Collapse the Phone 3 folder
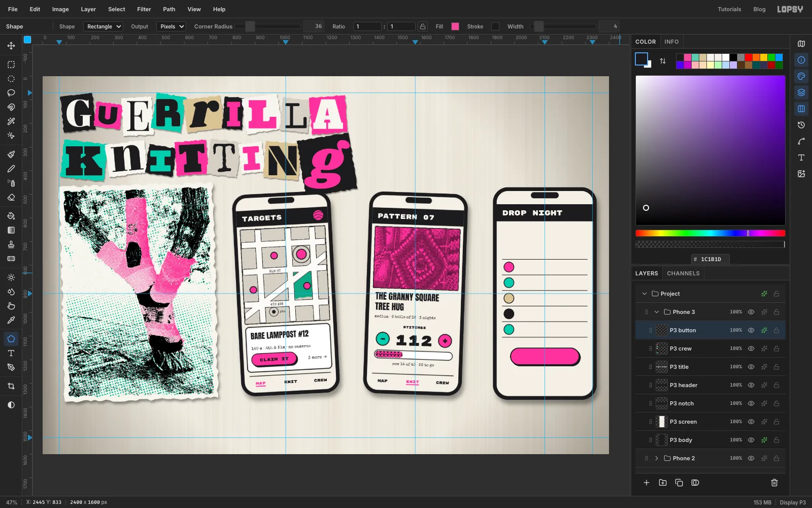Image resolution: width=812 pixels, height=508 pixels. tap(657, 312)
